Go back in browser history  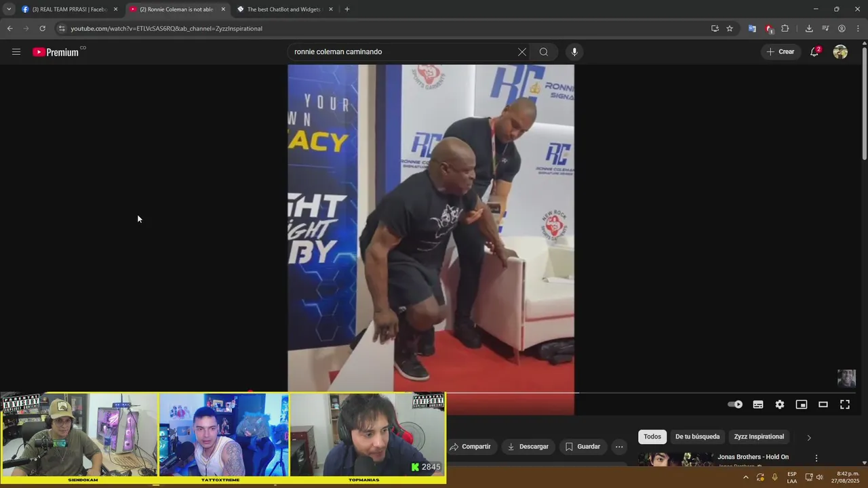tap(9, 28)
